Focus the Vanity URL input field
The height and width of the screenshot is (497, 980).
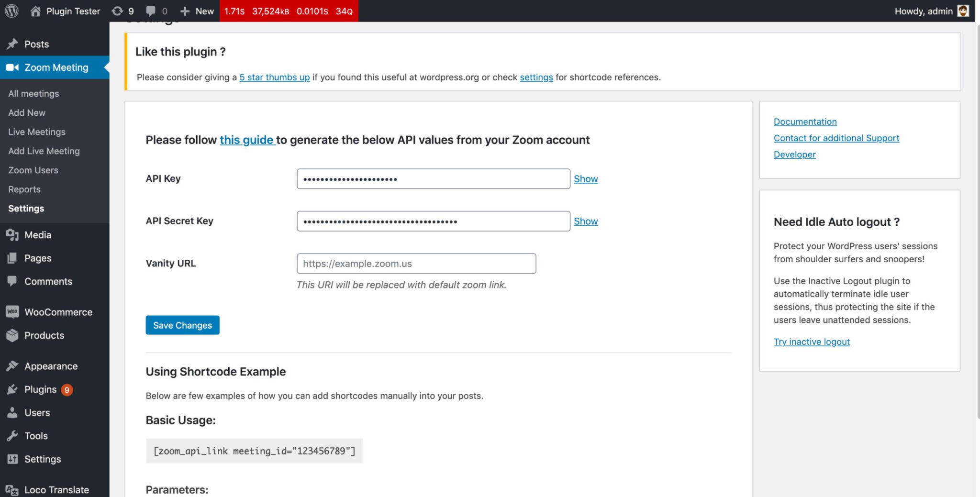(x=416, y=264)
